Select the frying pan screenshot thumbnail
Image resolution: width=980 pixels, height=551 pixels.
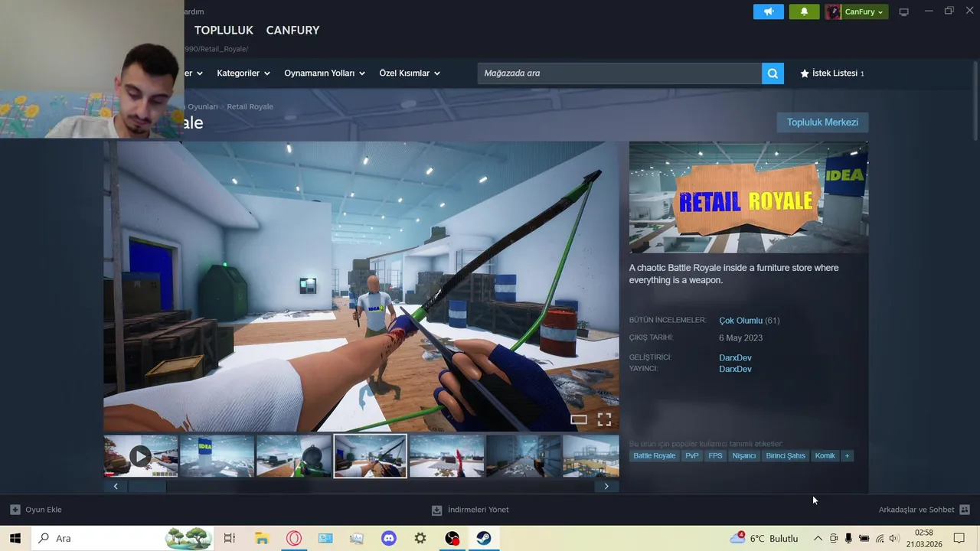[x=294, y=456]
